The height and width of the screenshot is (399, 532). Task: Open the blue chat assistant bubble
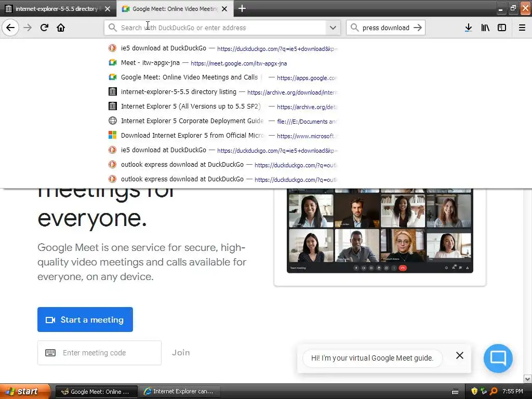(498, 358)
